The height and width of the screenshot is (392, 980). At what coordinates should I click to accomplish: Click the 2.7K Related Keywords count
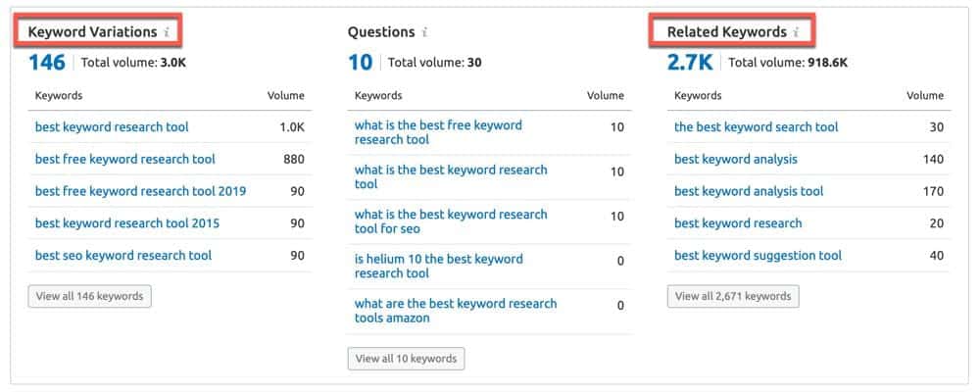pos(690,63)
